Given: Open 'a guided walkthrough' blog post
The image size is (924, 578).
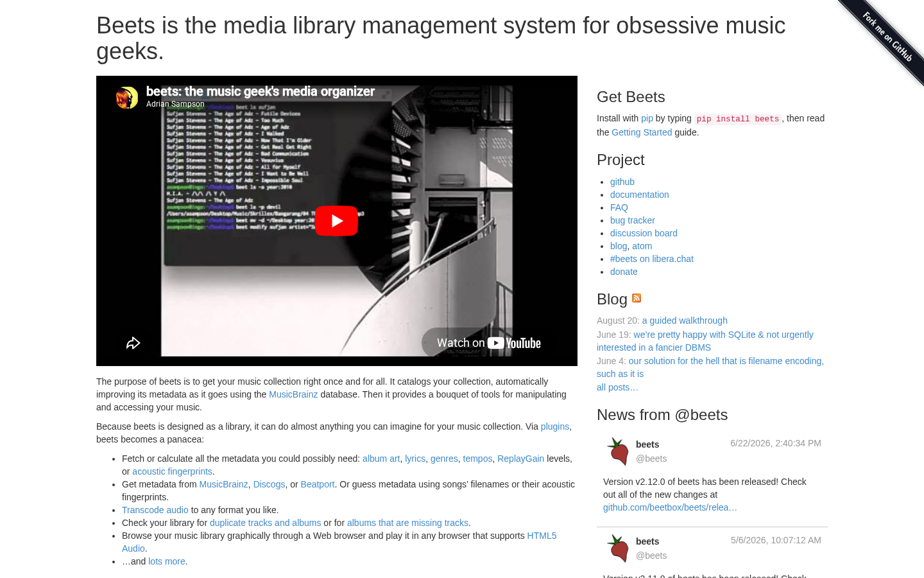Looking at the screenshot, I should (x=685, y=320).
